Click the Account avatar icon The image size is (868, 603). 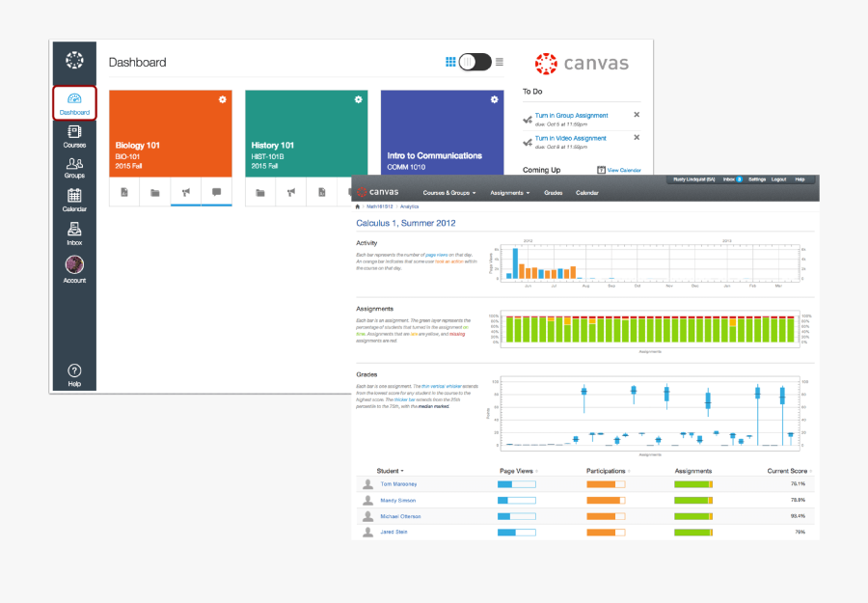point(74,265)
